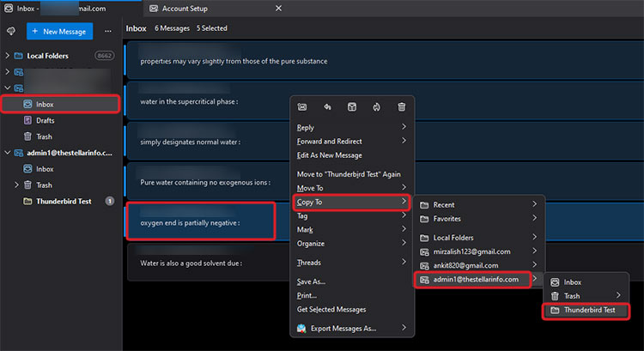Open the Threads submenu

tap(352, 263)
